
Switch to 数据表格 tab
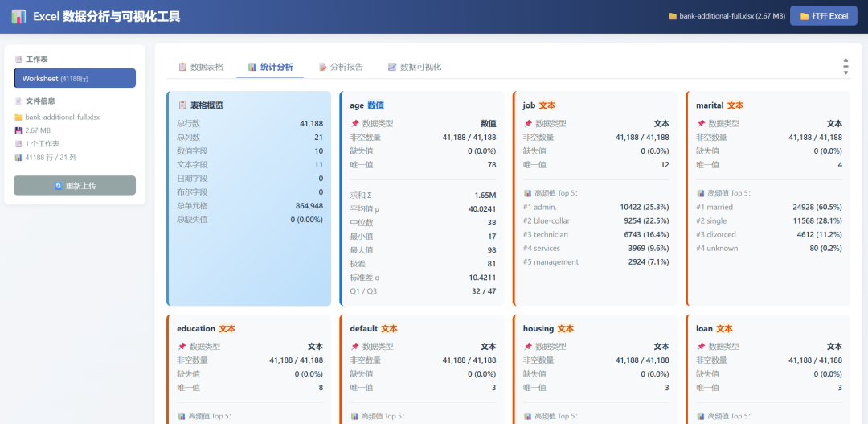click(x=201, y=67)
